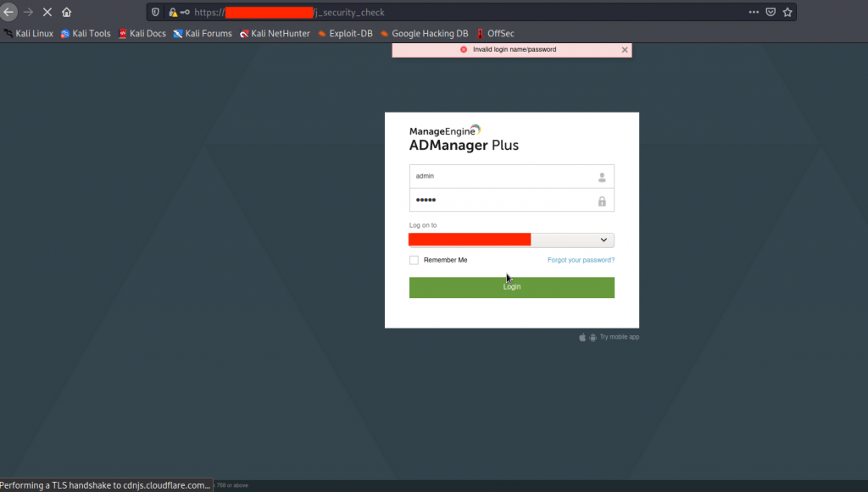Open the Kali Linux bookmark

point(29,33)
